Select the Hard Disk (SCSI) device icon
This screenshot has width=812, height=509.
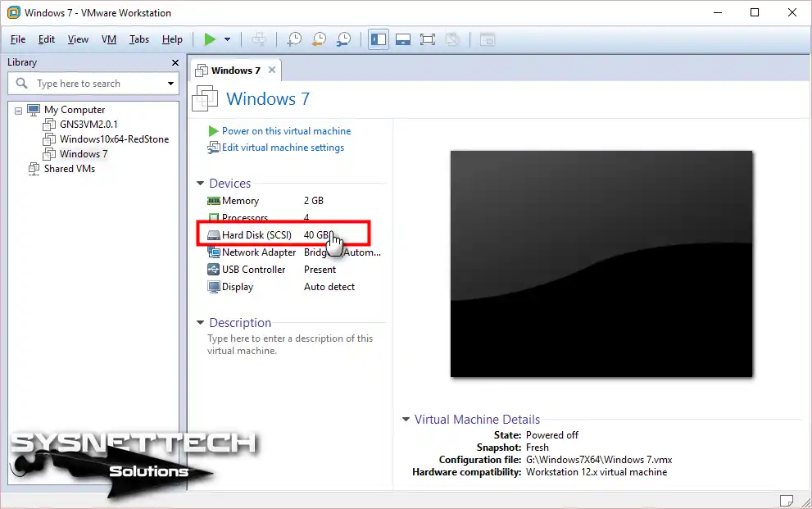tap(215, 234)
